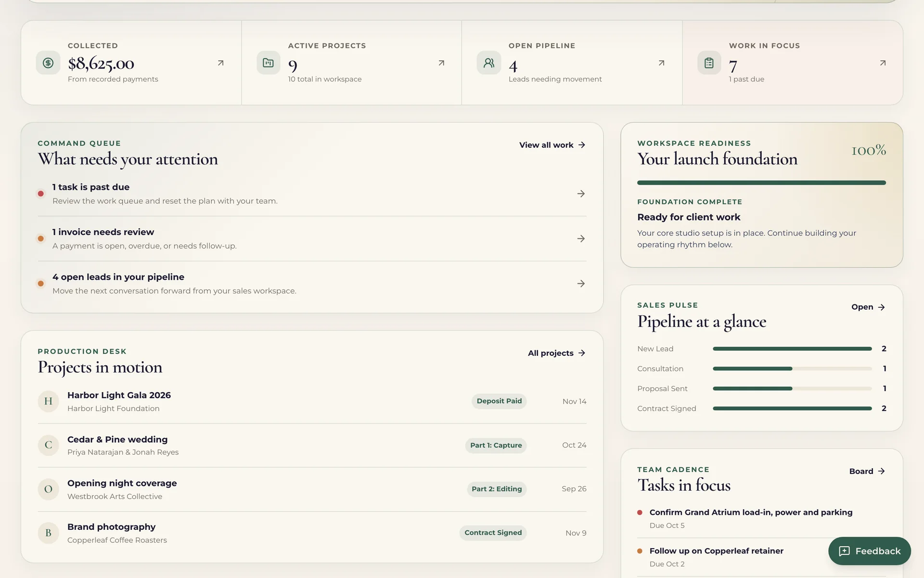Click orange dot beside Copperleaf retainer task

(x=640, y=551)
